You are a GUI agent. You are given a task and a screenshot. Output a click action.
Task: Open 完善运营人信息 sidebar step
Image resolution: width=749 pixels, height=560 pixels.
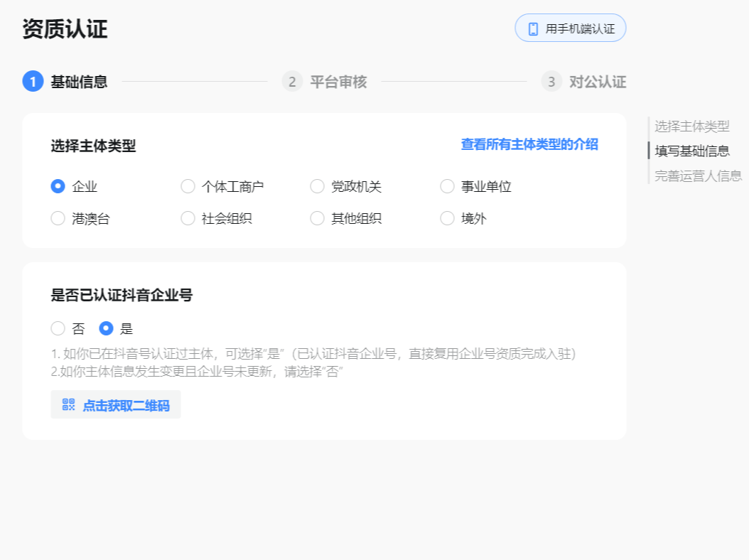pos(698,175)
